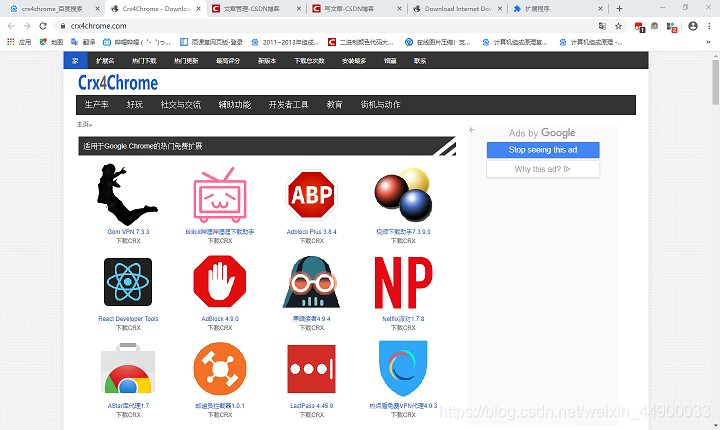The image size is (720, 430).
Task: Go forward in browser history
Action: click(27, 26)
